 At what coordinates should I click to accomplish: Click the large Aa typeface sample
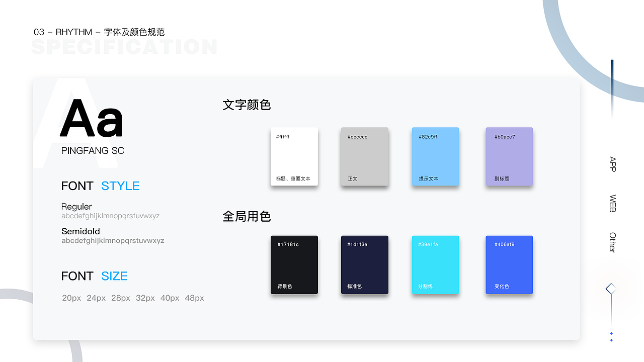click(92, 119)
